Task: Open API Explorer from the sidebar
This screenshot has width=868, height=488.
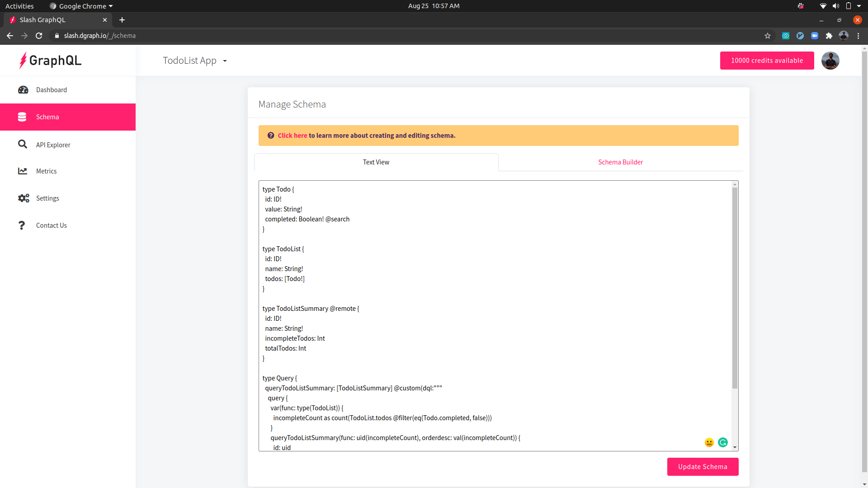Action: pyautogui.click(x=68, y=145)
